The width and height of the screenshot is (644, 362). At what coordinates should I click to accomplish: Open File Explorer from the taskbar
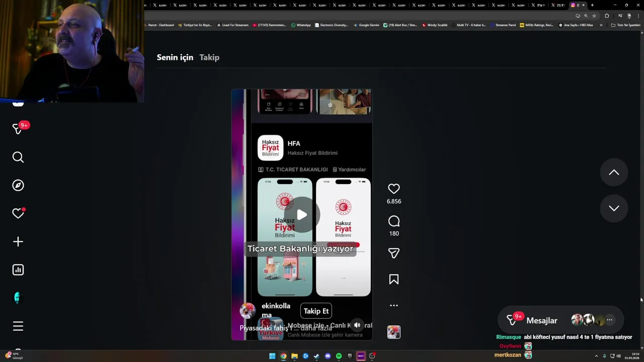[x=294, y=356]
